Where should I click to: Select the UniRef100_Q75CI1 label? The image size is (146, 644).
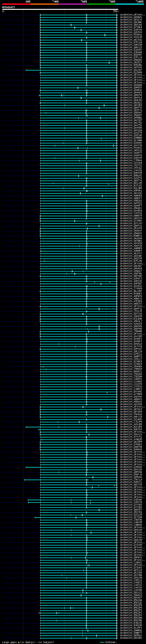click(x=131, y=354)
